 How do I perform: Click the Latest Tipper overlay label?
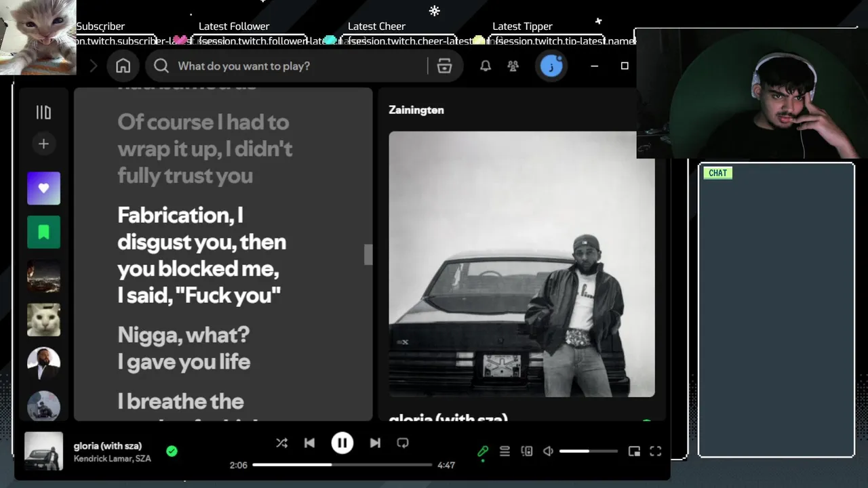coord(522,26)
